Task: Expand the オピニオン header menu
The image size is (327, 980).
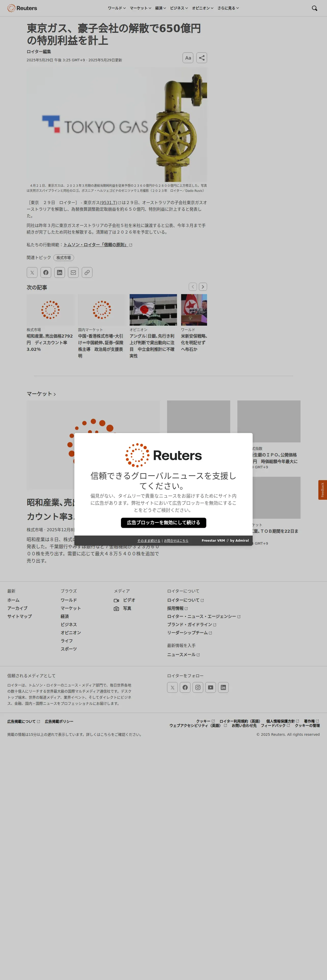Action: point(202,8)
